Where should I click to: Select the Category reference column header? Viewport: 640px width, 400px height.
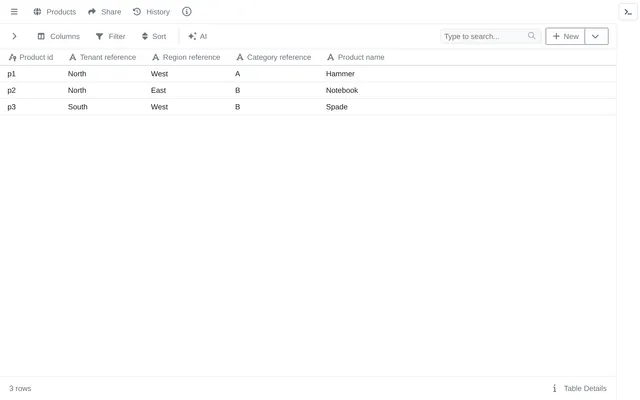click(x=273, y=57)
